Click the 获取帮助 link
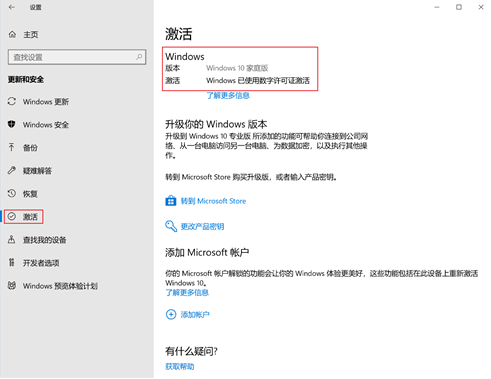The height and width of the screenshot is (379, 491). click(x=180, y=366)
